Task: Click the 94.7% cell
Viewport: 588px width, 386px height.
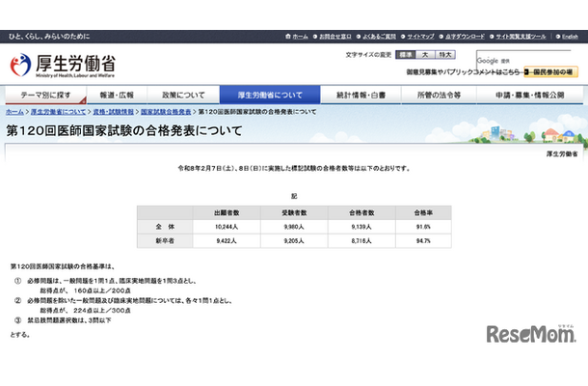Action: 423,240
